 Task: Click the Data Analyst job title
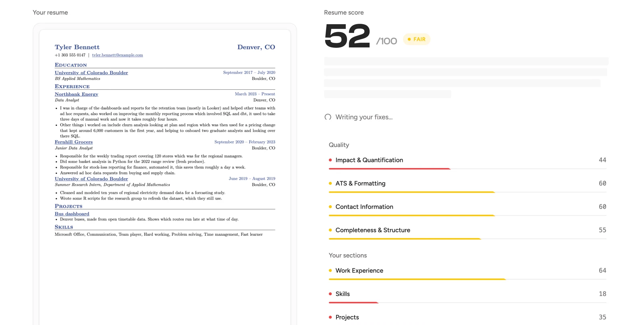pos(67,100)
